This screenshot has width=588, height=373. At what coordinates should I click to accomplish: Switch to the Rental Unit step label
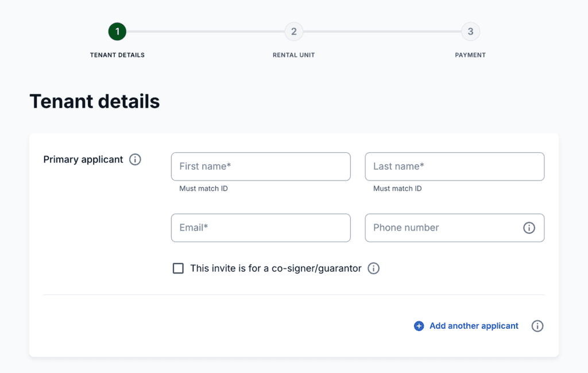coord(293,55)
